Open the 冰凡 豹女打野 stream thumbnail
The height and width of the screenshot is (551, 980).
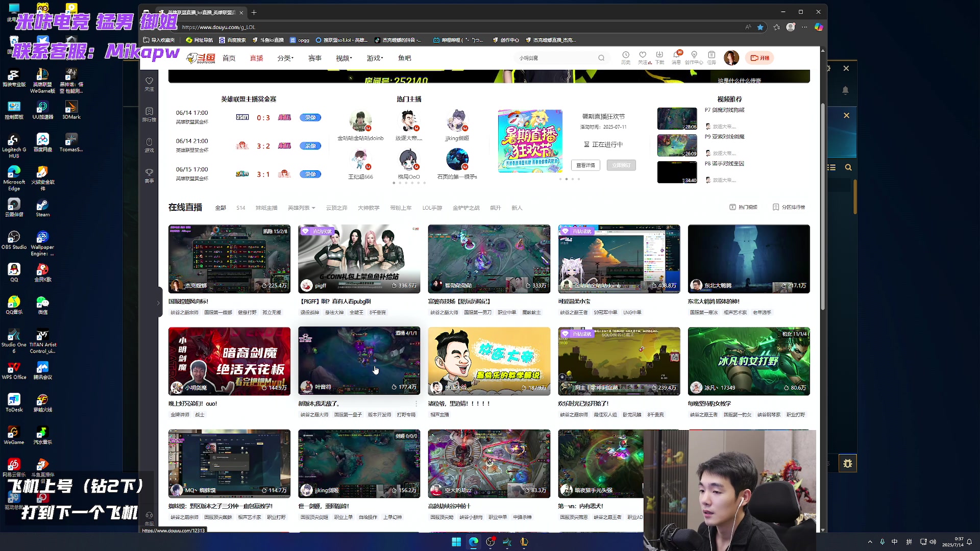[x=749, y=361]
